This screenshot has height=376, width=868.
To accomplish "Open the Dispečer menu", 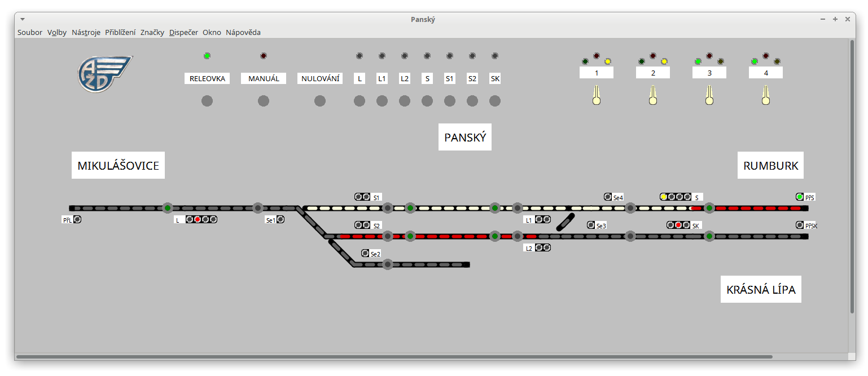I will pyautogui.click(x=183, y=33).
